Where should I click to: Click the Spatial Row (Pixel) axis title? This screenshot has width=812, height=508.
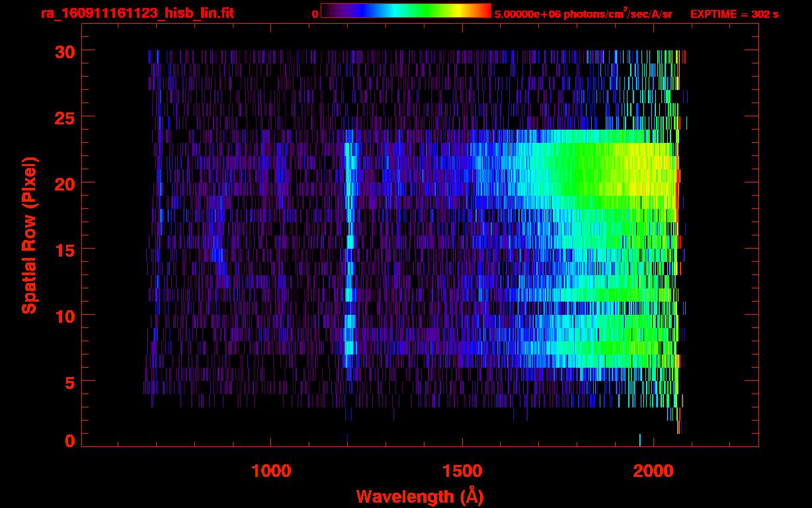(x=29, y=235)
